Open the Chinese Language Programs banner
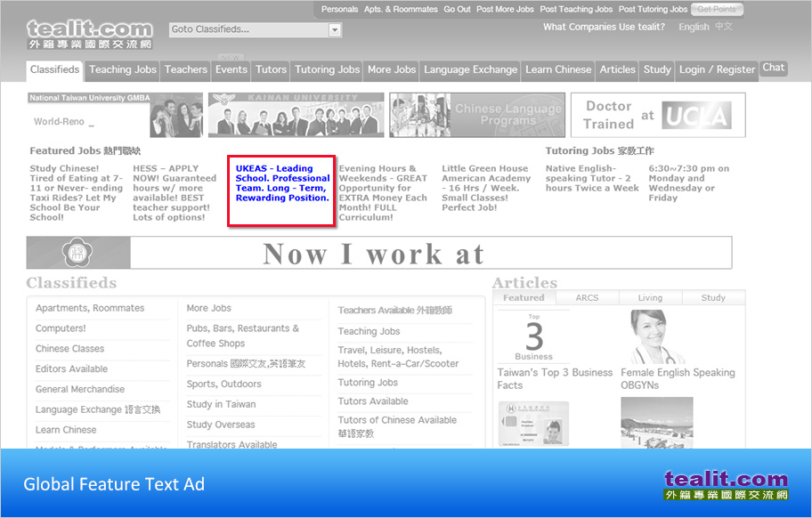The image size is (812, 518). tap(475, 115)
